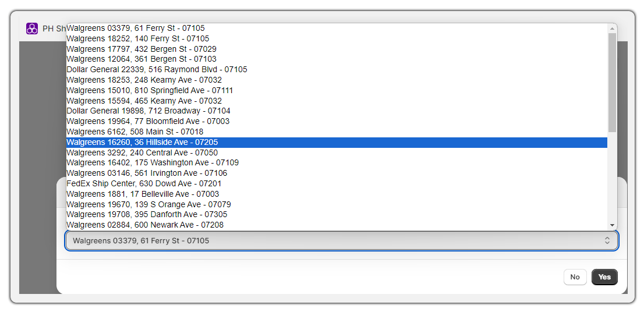Screen dimensions: 644x312
Task: Confirm with the Yes button
Action: [604, 277]
